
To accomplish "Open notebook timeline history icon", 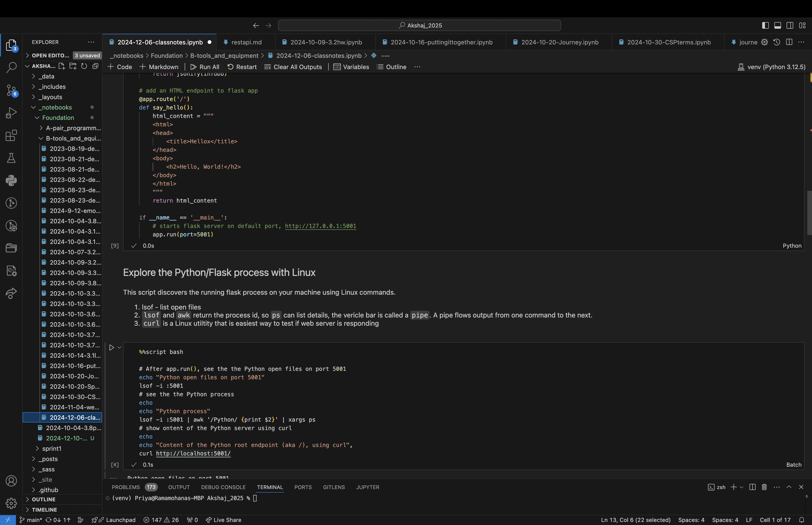I will pos(777,42).
